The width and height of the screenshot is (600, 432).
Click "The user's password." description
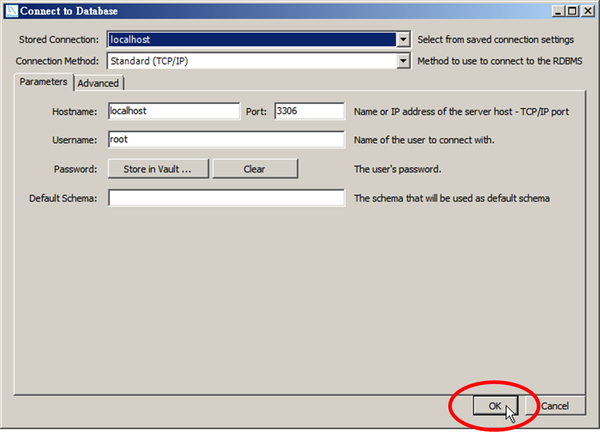click(x=397, y=169)
